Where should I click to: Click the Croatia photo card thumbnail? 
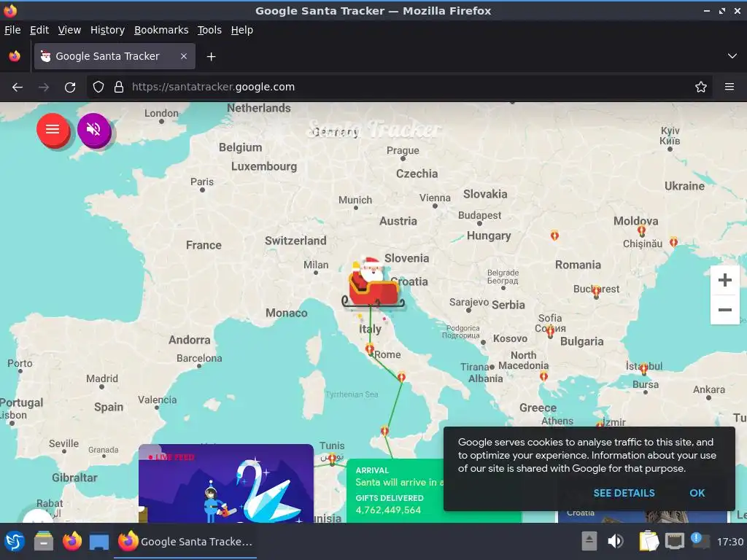pyautogui.click(x=643, y=517)
